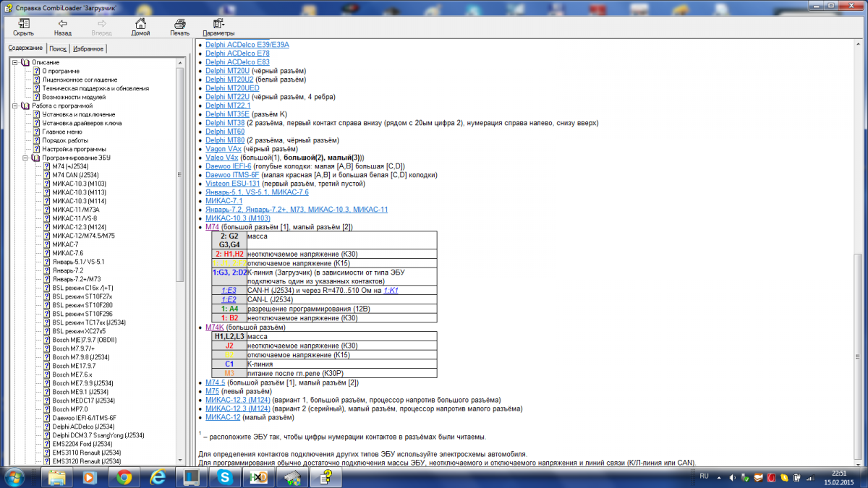
Task: Open the Delphi ACDelco E78 link
Action: pos(237,53)
